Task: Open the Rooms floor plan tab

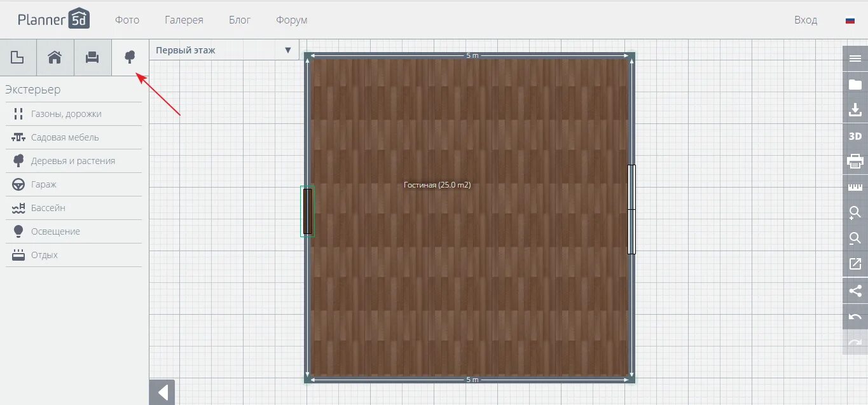Action: pos(18,57)
